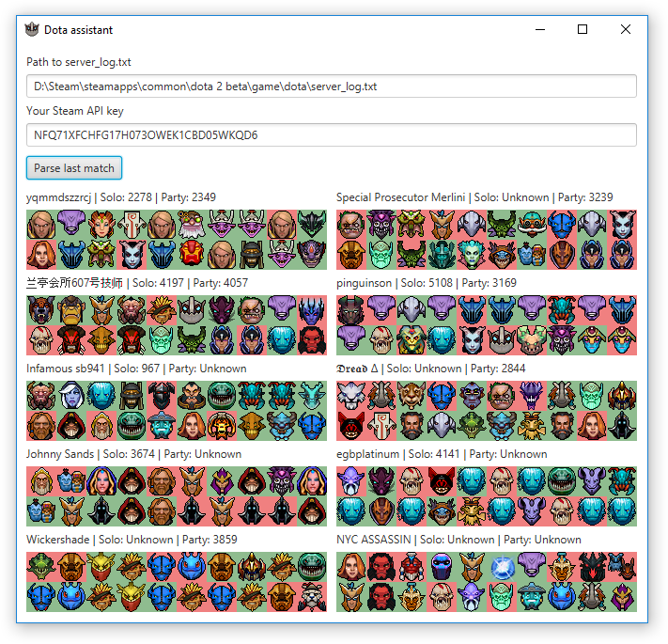Screen dimensions: 668x644
Task: Select Tusk icon in Wickershade's matches
Action: pos(312,597)
